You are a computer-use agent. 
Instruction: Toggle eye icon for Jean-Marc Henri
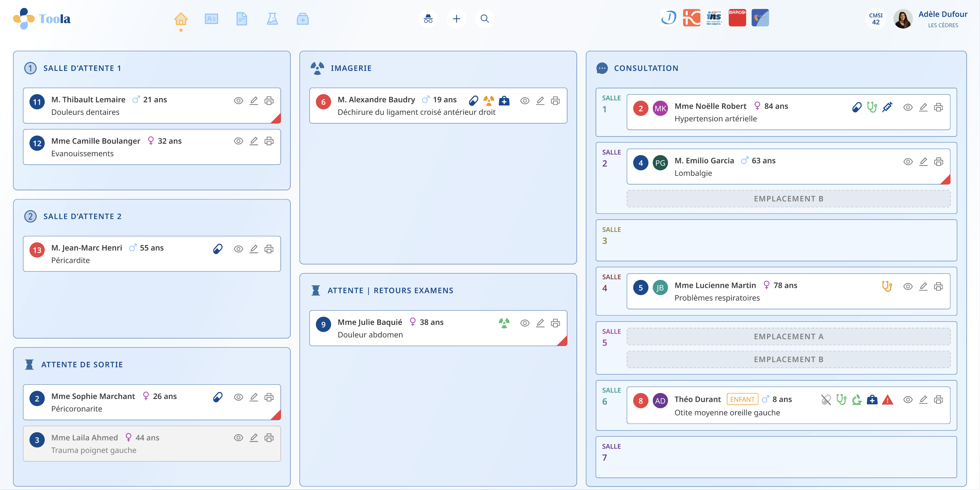pos(238,249)
